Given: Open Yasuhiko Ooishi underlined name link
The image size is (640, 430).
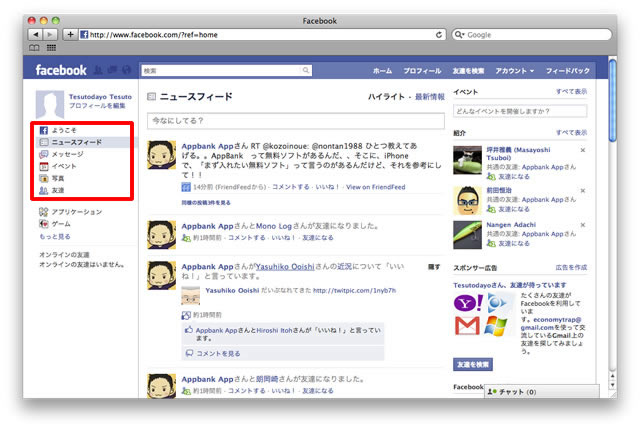Looking at the screenshot, I should (x=285, y=267).
